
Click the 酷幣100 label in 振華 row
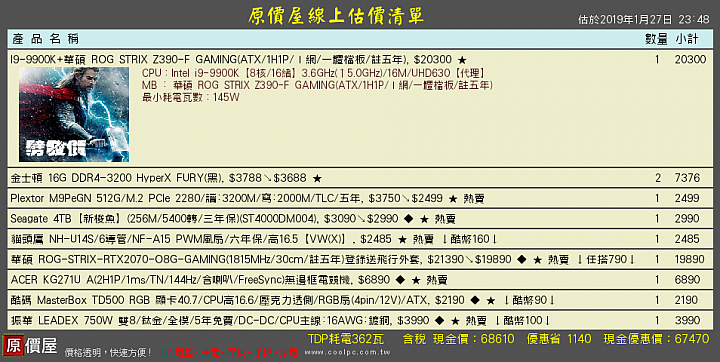coord(522,321)
